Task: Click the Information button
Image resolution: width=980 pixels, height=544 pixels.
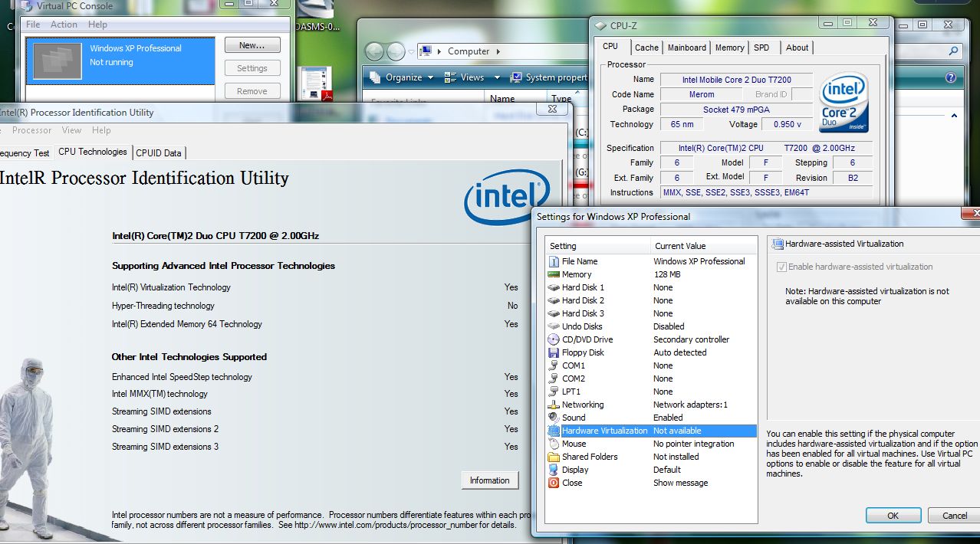Action: coord(489,480)
